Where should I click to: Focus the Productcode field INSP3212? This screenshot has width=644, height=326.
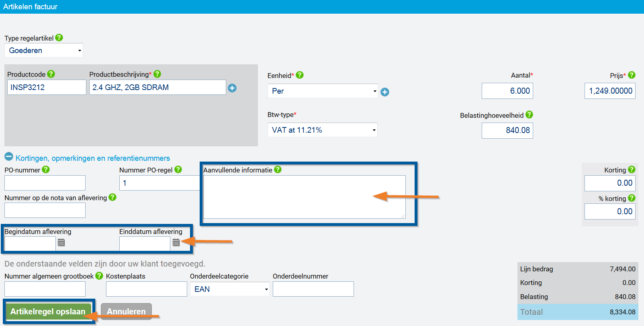coord(47,87)
